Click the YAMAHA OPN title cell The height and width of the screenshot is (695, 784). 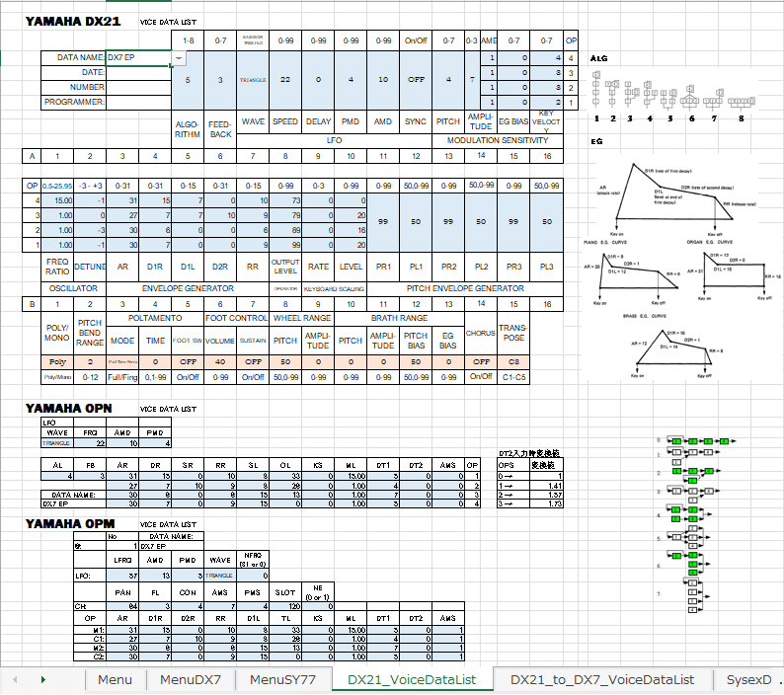68,409
